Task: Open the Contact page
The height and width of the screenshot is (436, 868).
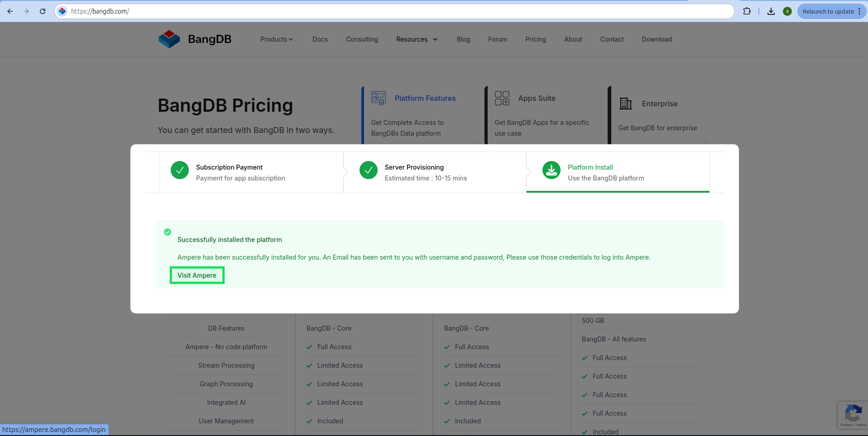Action: point(612,39)
